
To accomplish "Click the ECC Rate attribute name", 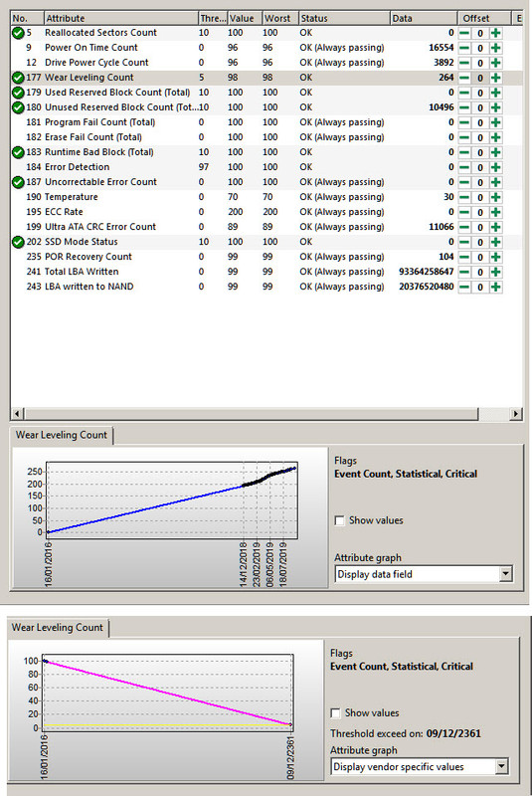I will point(64,212).
